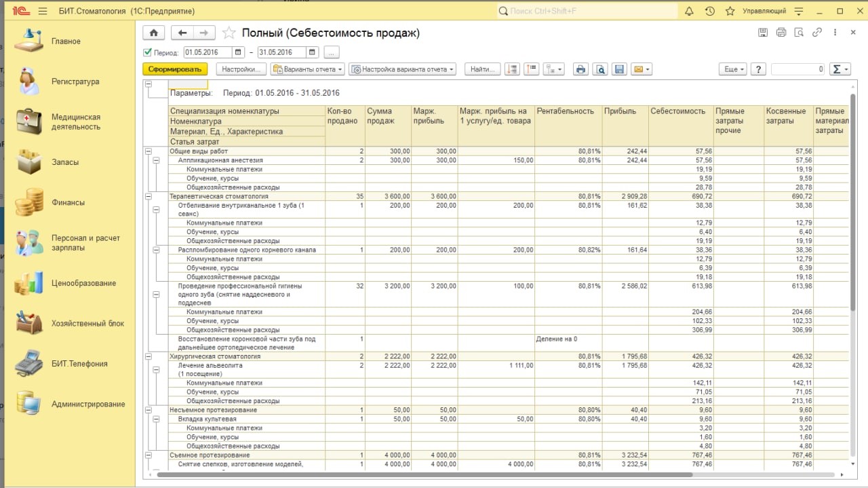Click the period end date field
The width and height of the screenshot is (868, 488).
point(281,52)
